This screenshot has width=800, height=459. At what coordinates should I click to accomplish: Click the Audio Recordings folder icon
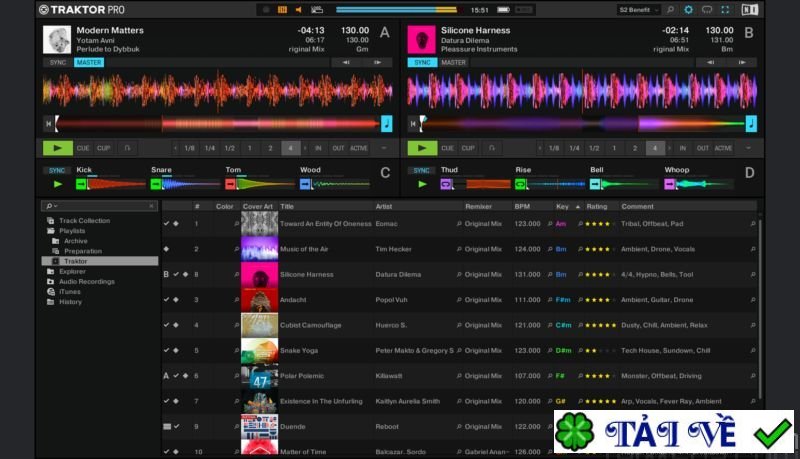pos(51,281)
